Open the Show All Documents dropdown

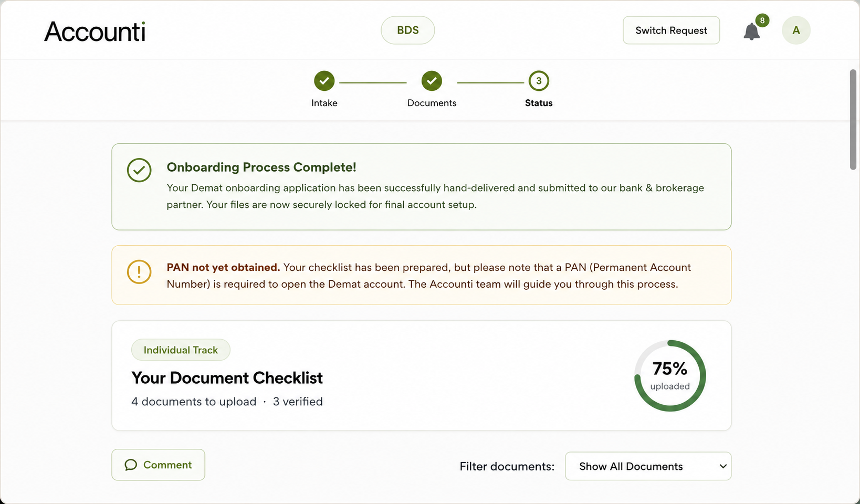648,466
